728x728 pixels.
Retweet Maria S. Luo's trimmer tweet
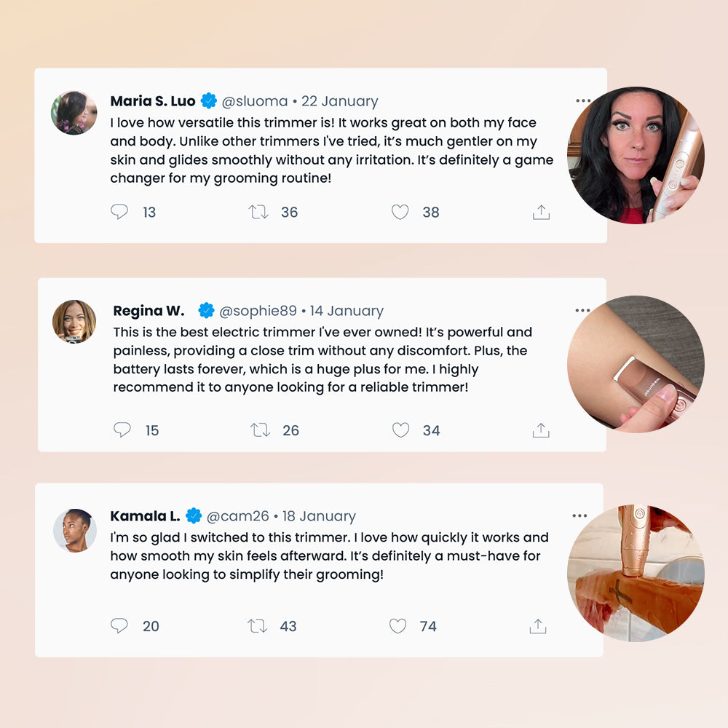coord(258,212)
